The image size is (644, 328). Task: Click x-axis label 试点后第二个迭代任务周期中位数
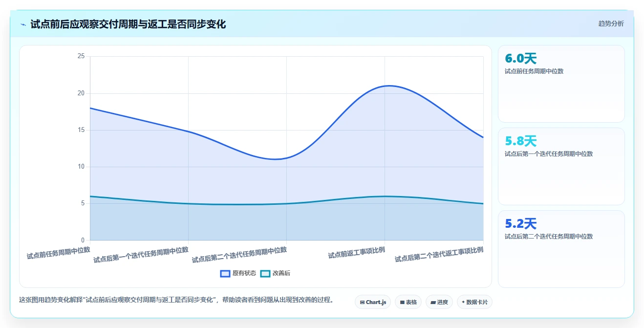coord(239,255)
